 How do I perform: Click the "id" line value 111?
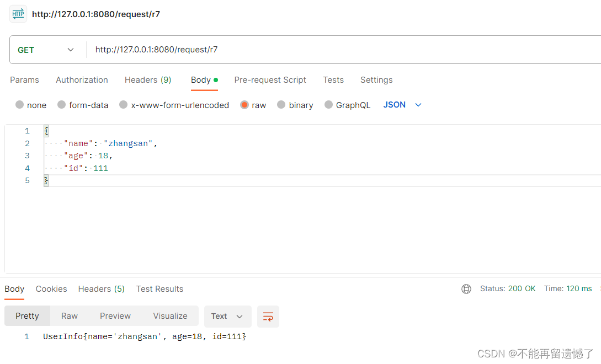point(101,169)
